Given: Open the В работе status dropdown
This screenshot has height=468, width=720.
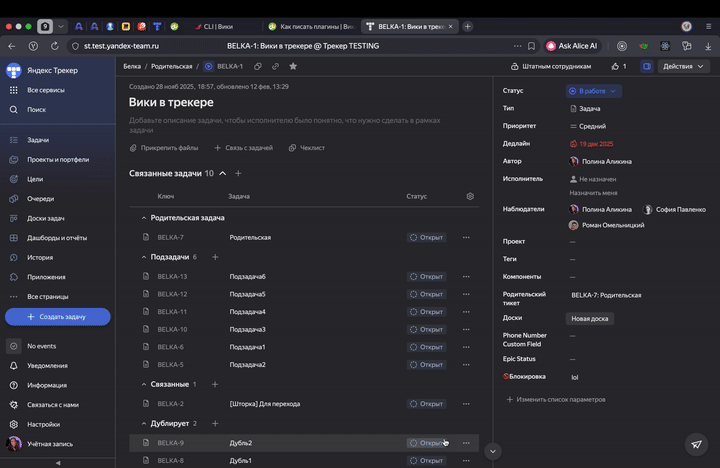Looking at the screenshot, I should coord(593,91).
